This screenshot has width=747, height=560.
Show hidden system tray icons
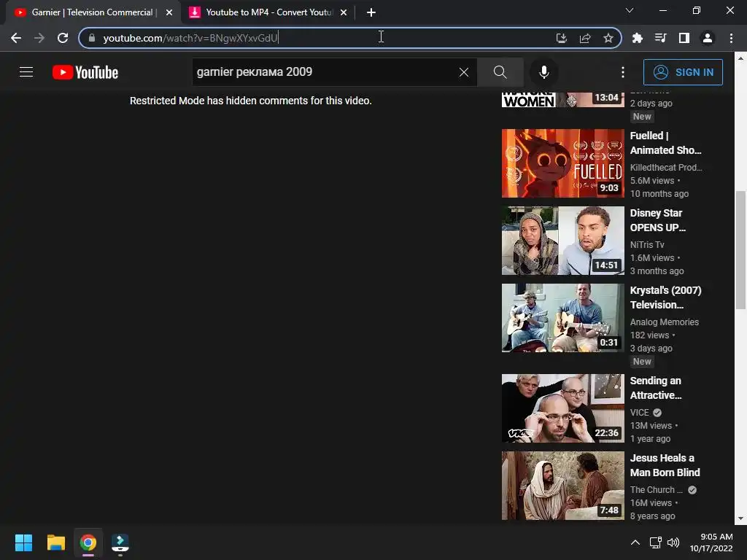point(635,542)
